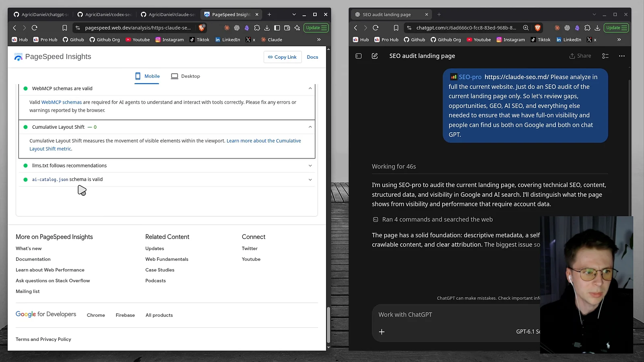The height and width of the screenshot is (362, 644).
Task: Open the conversation settings icon next to Share
Action: pos(605,56)
